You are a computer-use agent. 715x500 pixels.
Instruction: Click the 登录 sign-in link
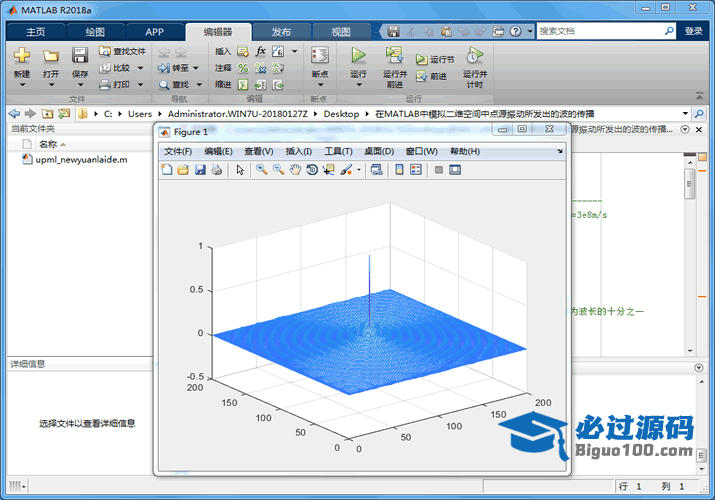pyautogui.click(x=694, y=31)
